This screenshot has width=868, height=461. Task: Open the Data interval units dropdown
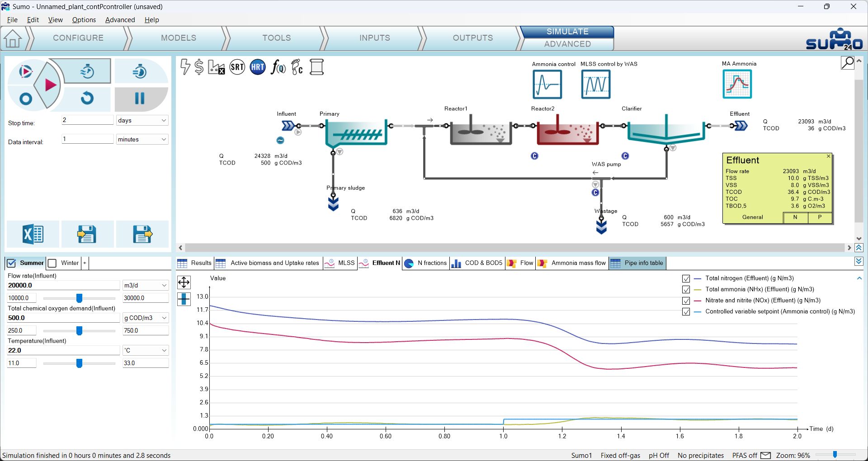coord(142,139)
